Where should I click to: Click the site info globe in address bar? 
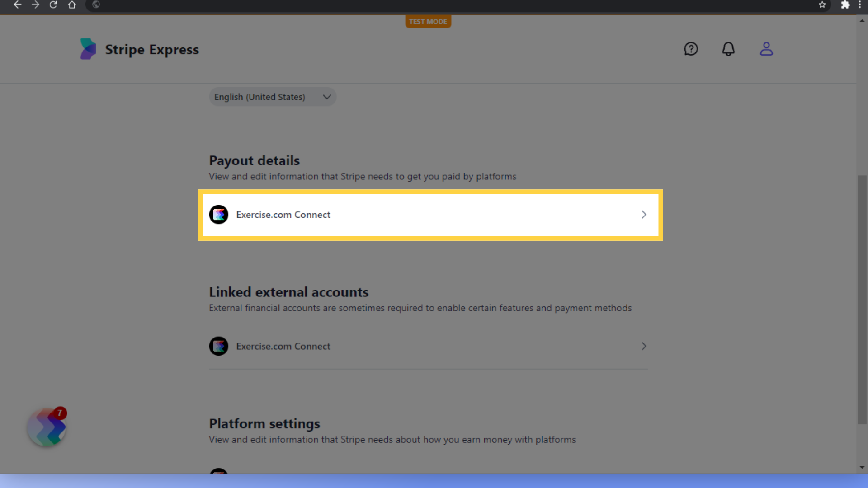96,5
